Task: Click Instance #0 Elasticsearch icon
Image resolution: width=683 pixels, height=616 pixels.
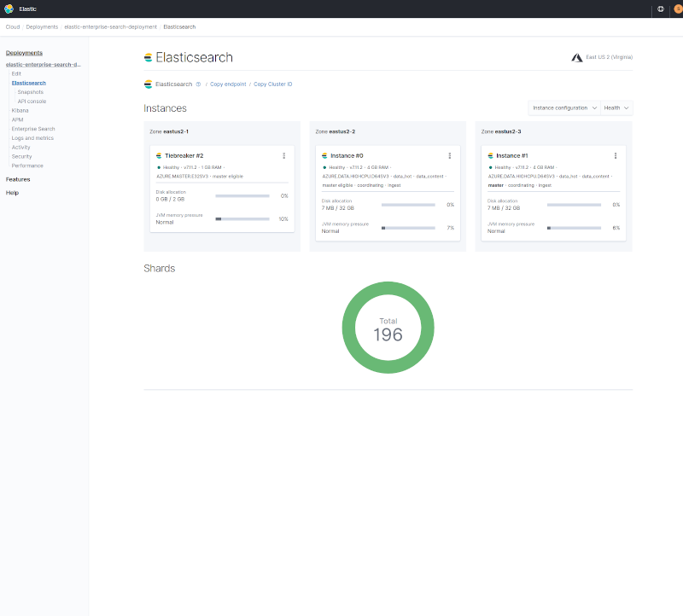Action: [x=324, y=156]
